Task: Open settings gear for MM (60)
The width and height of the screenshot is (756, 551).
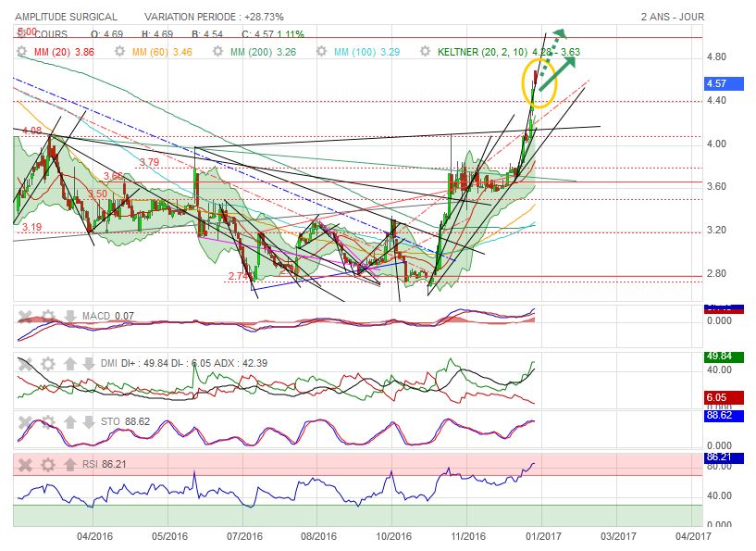Action: point(120,51)
